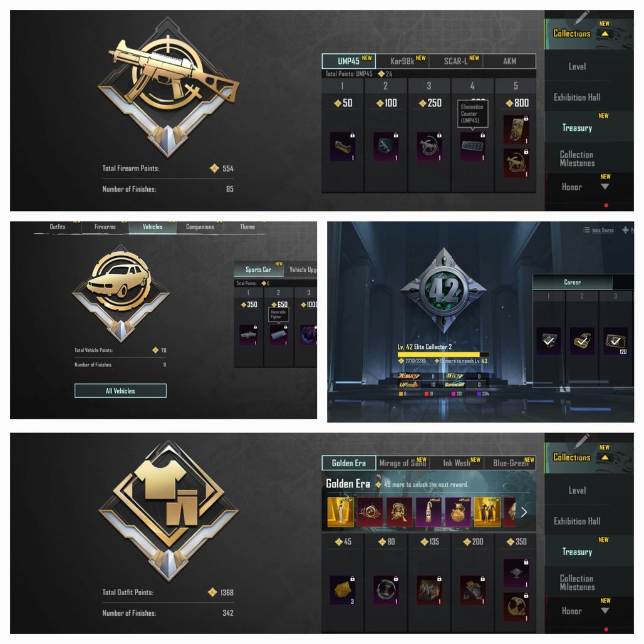Select the second checked Career reward
Screen dimensions: 644x644
582,341
